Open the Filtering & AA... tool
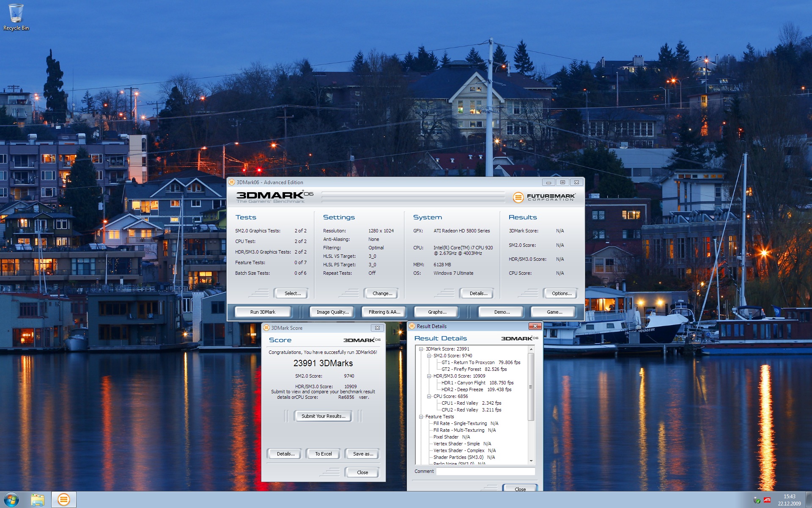 (x=384, y=312)
